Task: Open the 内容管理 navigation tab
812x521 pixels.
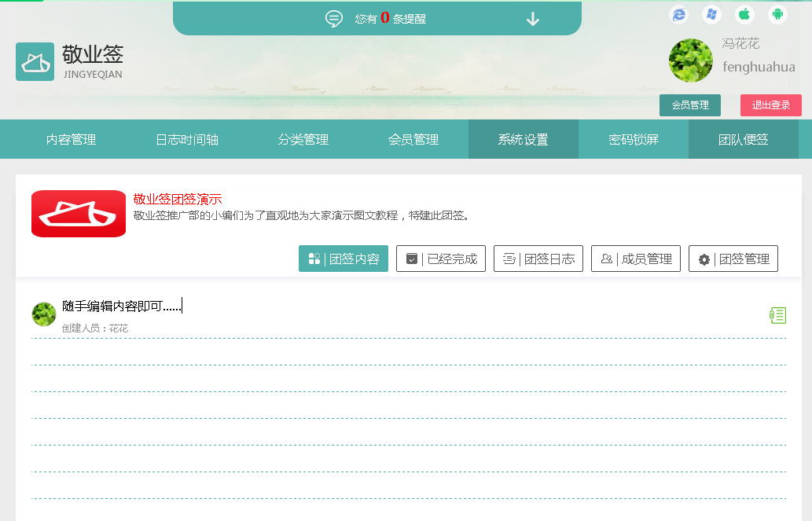Action: tap(71, 139)
